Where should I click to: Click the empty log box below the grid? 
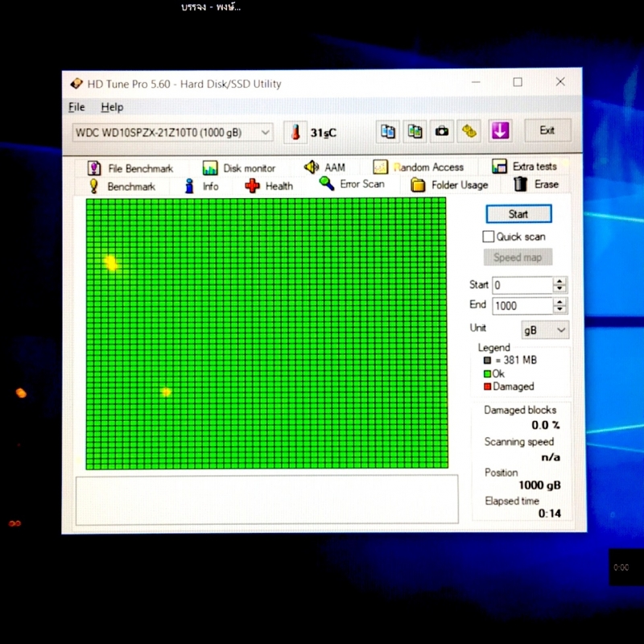(x=267, y=499)
